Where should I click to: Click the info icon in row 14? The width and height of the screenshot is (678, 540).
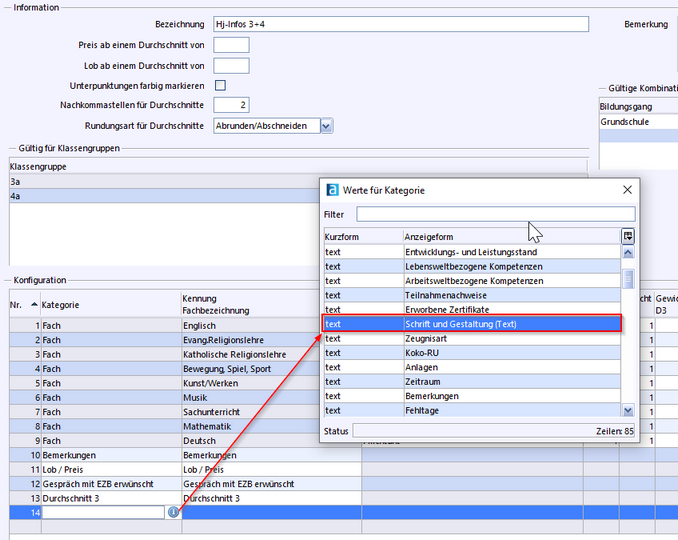point(173,512)
